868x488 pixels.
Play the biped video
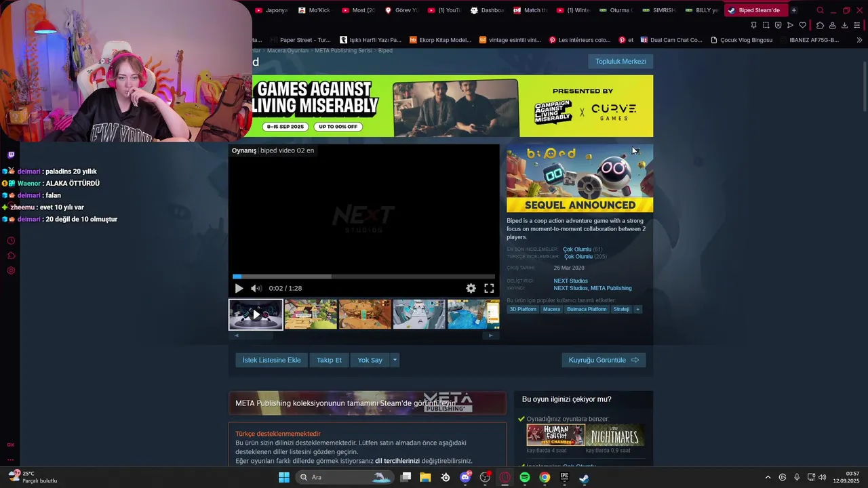(239, 288)
